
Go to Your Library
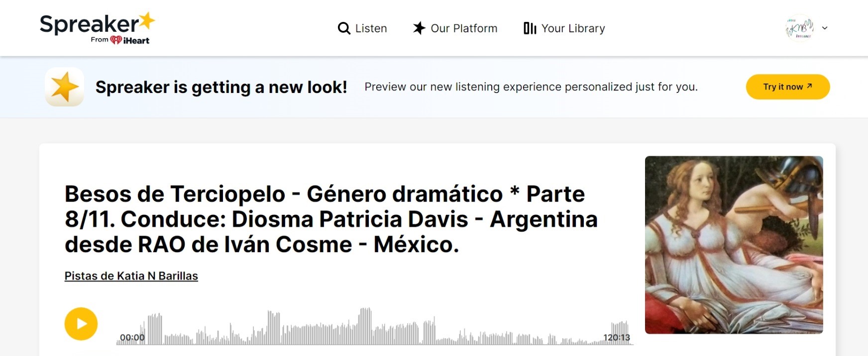point(564,28)
